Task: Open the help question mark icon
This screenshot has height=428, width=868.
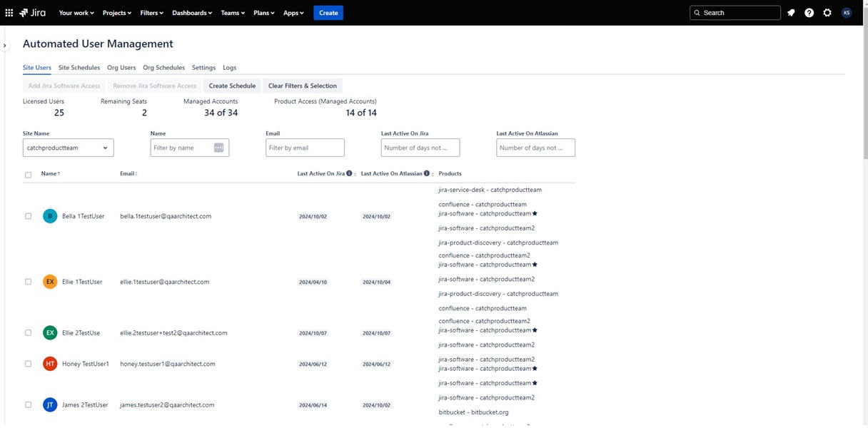Action: click(x=809, y=12)
